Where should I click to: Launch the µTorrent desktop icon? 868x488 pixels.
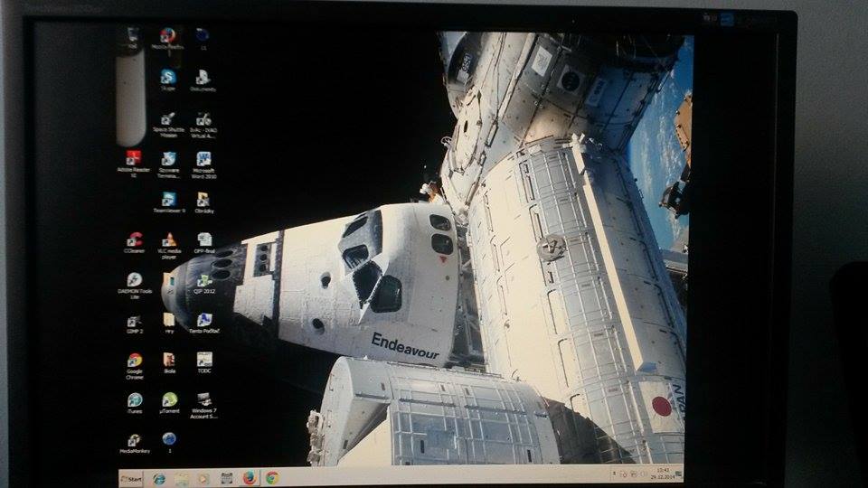(x=169, y=400)
